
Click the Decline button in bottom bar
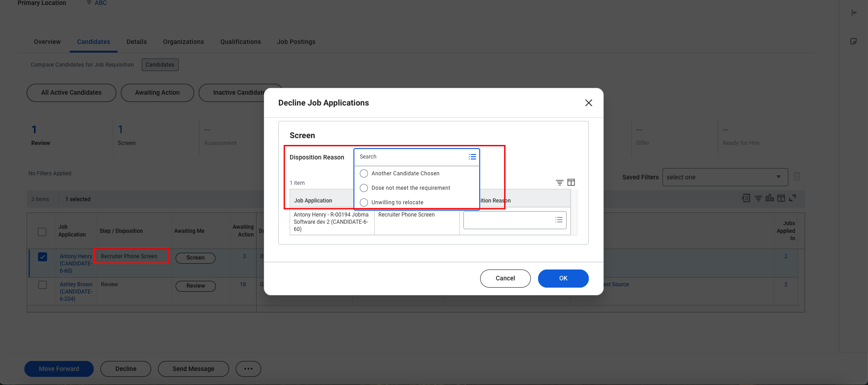(126, 369)
